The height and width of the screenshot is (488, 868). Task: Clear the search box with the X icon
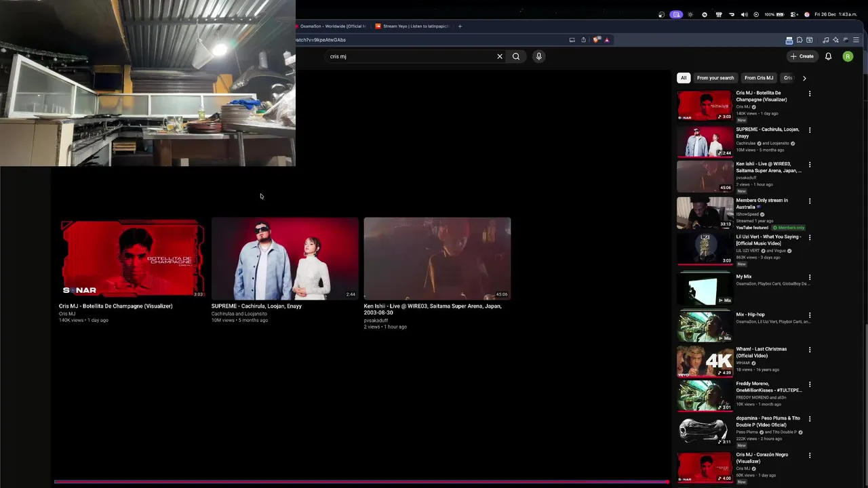coord(500,56)
